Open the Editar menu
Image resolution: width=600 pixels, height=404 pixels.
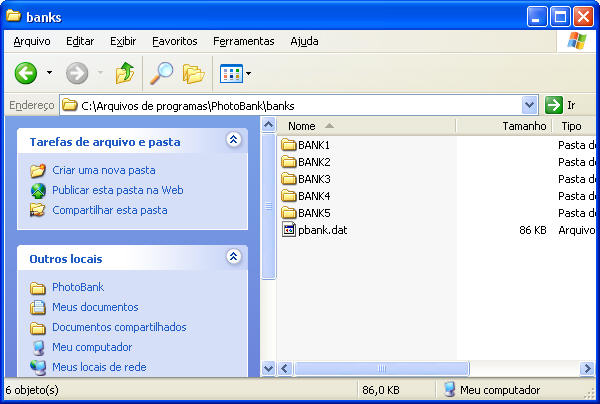[80, 41]
